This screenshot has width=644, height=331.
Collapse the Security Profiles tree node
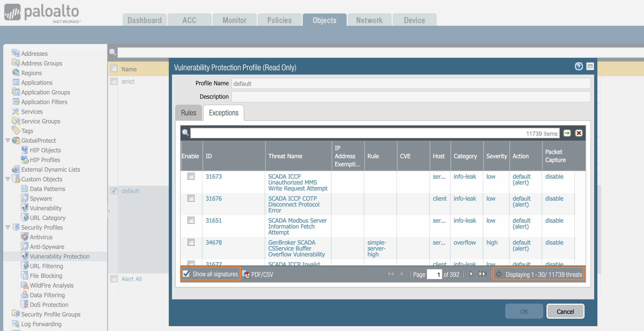click(8, 227)
